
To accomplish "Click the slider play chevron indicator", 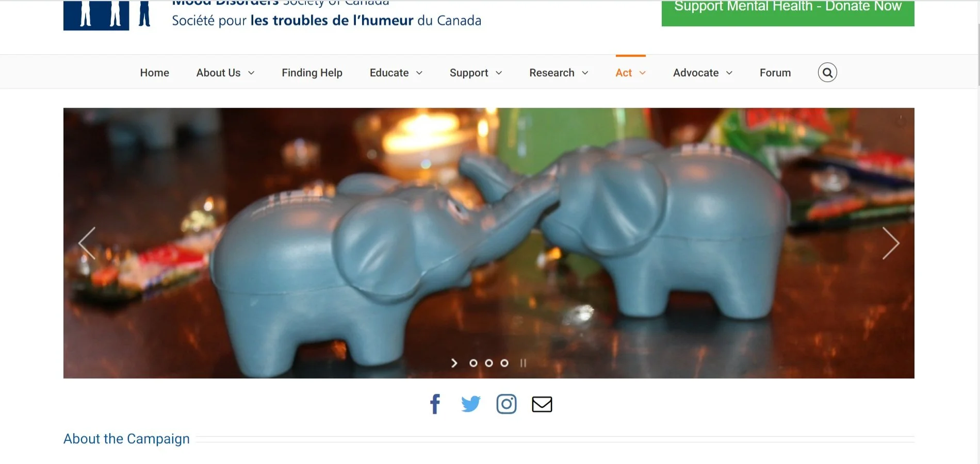I will pyautogui.click(x=454, y=363).
